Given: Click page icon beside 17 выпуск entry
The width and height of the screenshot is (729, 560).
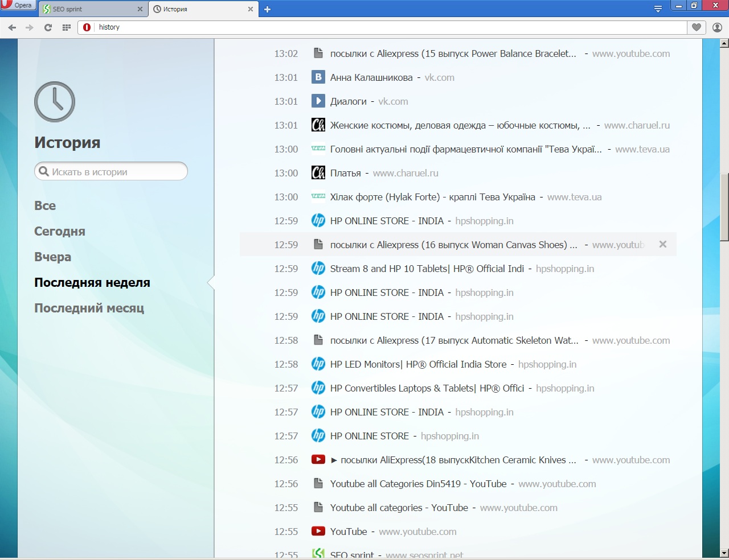Looking at the screenshot, I should tap(318, 340).
